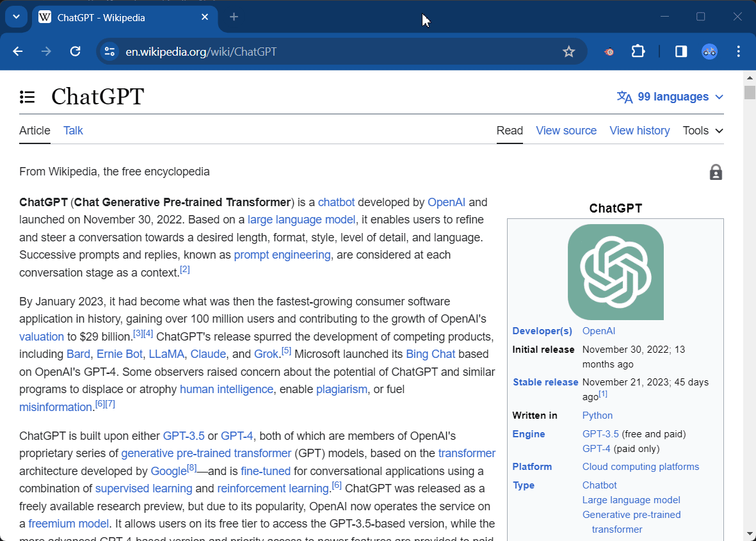Click the Platform label in infobox

pyautogui.click(x=532, y=467)
